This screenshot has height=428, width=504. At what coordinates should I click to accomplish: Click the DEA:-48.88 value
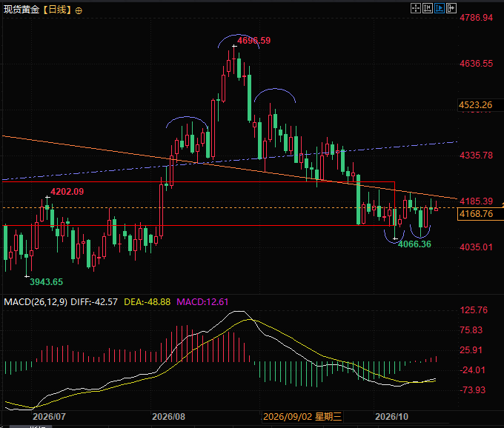pyautogui.click(x=147, y=302)
